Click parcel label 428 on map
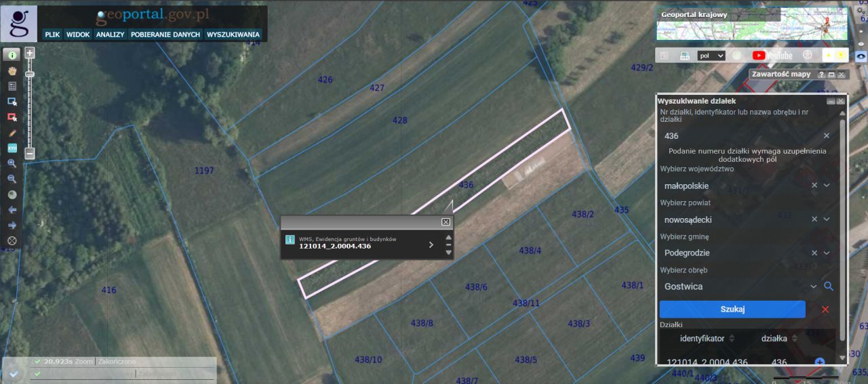The image size is (868, 384). (x=400, y=121)
